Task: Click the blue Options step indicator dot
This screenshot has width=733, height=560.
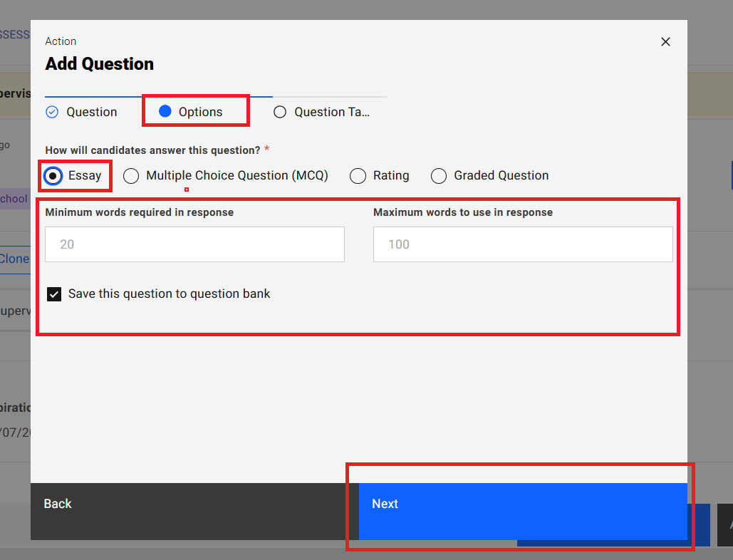Action: pos(165,112)
